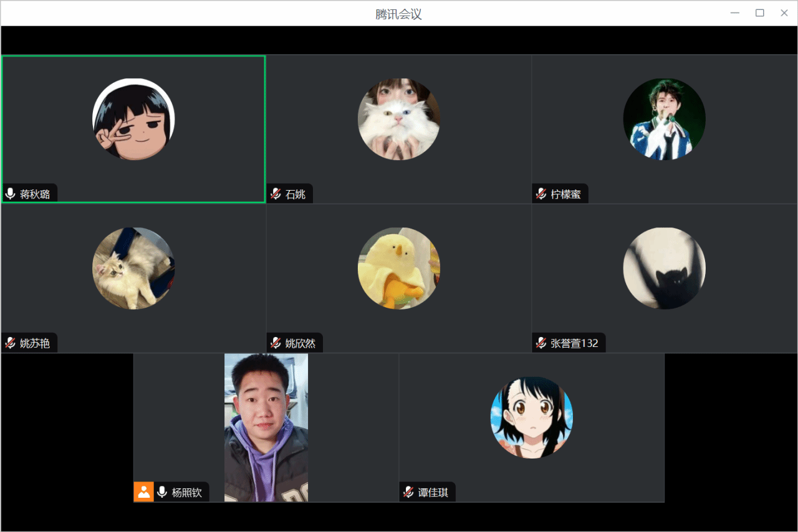The height and width of the screenshot is (532, 798).
Task: Click the 柠檬蜜 participant name label
Action: coord(565,194)
